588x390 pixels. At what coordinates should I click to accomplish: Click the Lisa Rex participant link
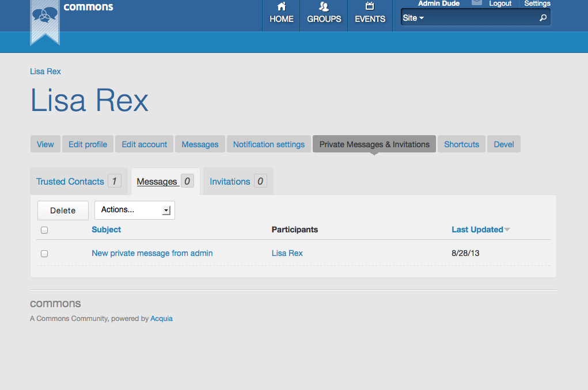[x=287, y=253]
